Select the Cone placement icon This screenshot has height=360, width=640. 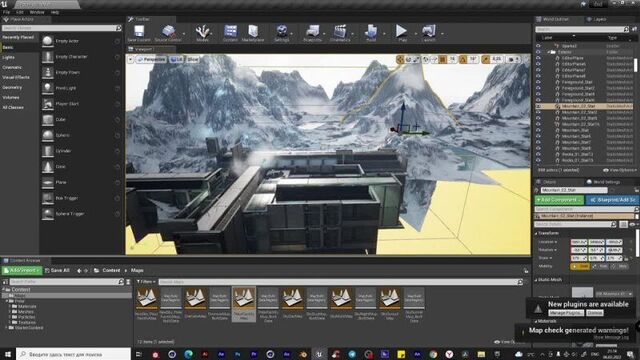click(48, 167)
